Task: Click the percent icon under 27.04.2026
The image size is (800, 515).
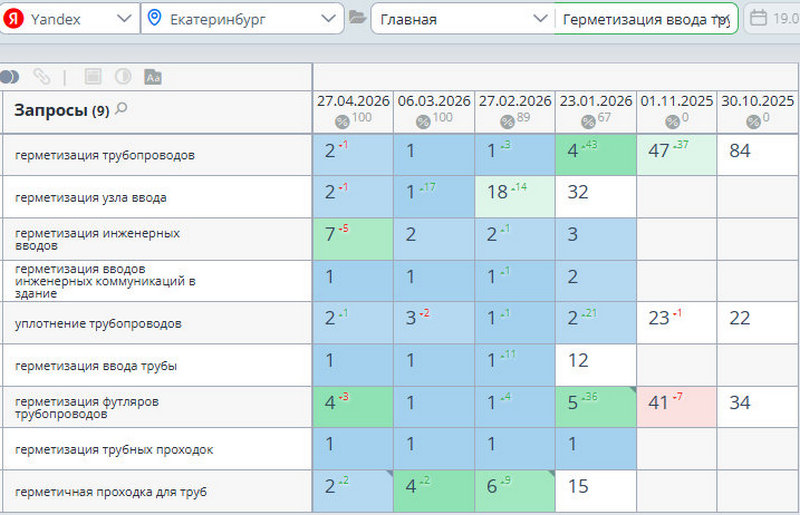Action: (342, 121)
